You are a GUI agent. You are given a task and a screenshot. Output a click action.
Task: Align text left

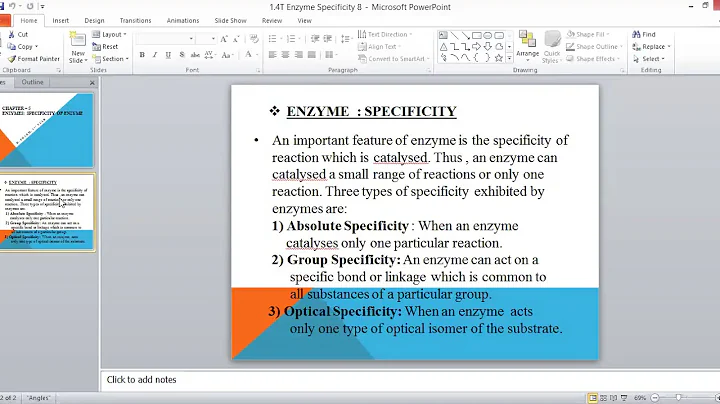(x=272, y=55)
